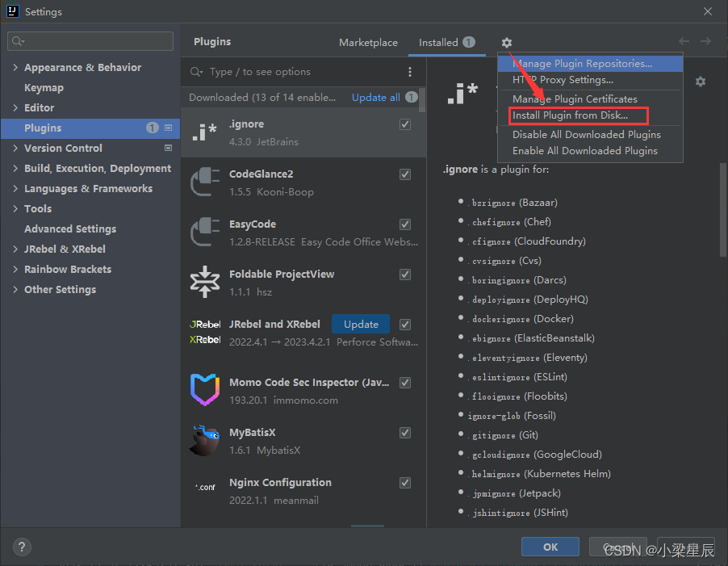This screenshot has height=566, width=728.
Task: Click the Foldable ProjectView plugin icon
Action: tap(205, 282)
